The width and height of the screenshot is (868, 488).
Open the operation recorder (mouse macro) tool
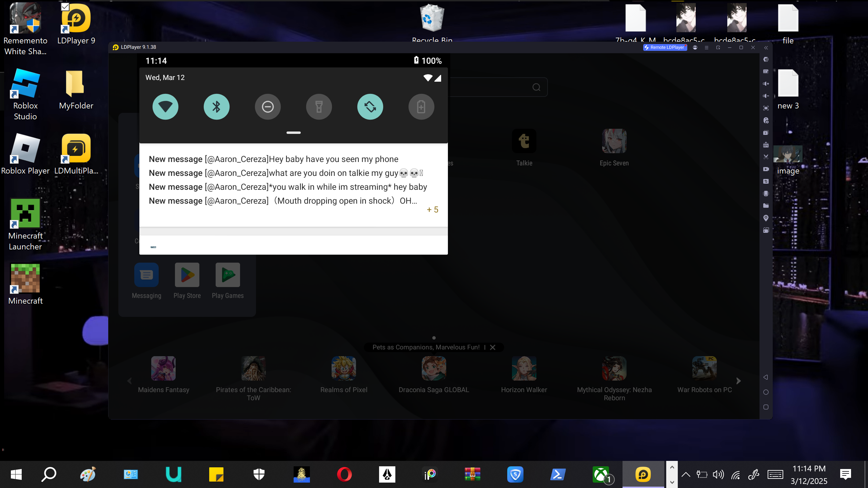click(x=766, y=120)
